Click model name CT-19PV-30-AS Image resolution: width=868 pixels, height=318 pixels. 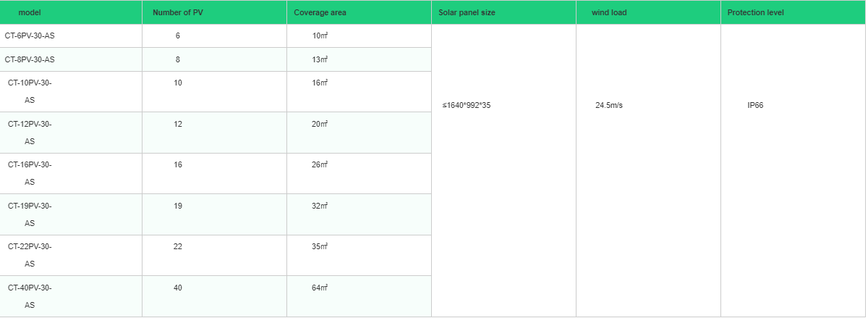coord(30,214)
